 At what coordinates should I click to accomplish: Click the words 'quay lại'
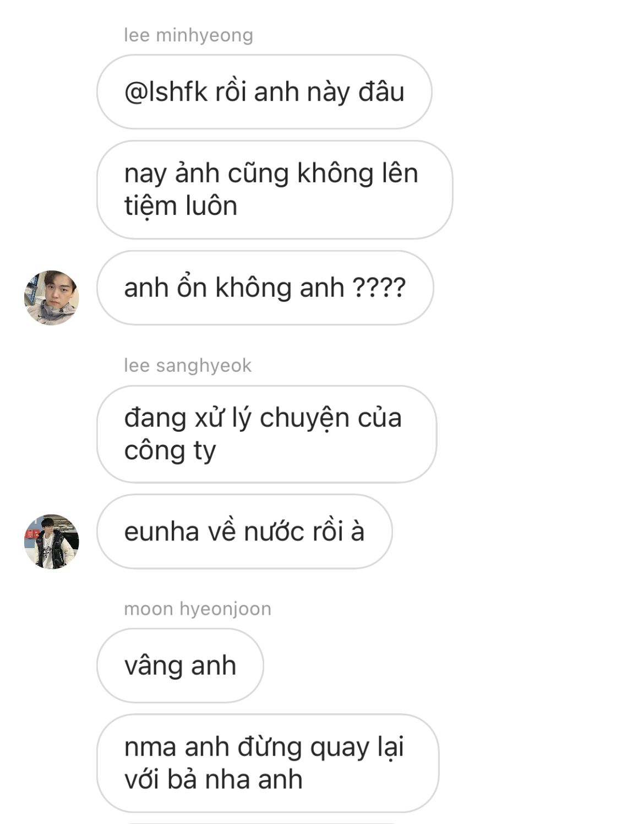[x=357, y=747]
